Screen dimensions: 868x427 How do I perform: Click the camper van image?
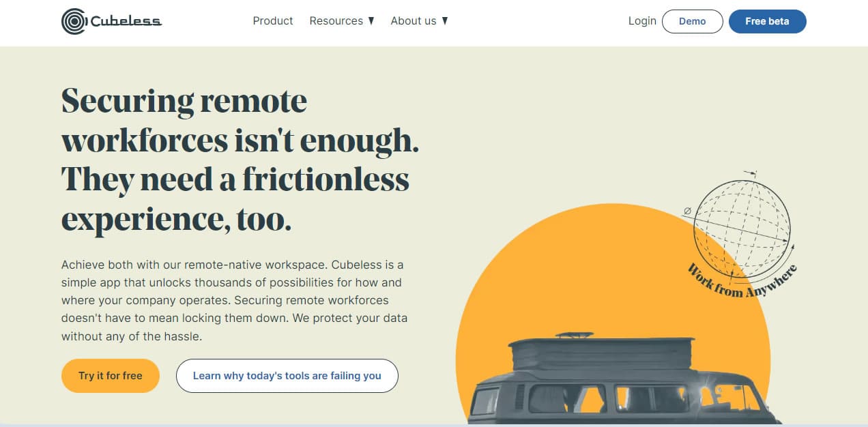click(x=624, y=379)
